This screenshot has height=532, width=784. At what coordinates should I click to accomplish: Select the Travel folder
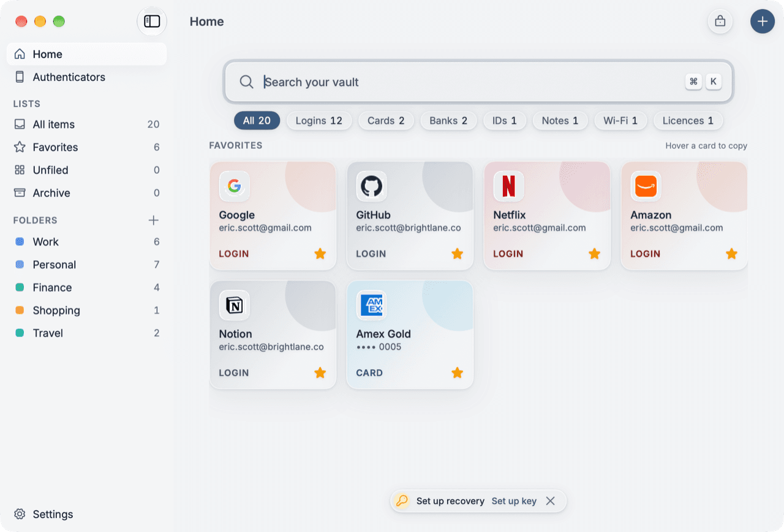[x=86, y=333]
